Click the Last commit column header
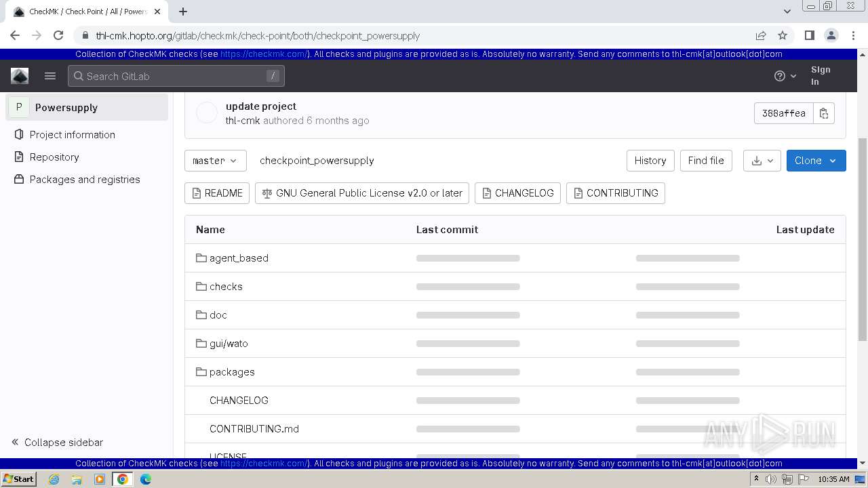The image size is (868, 488). pos(447,230)
